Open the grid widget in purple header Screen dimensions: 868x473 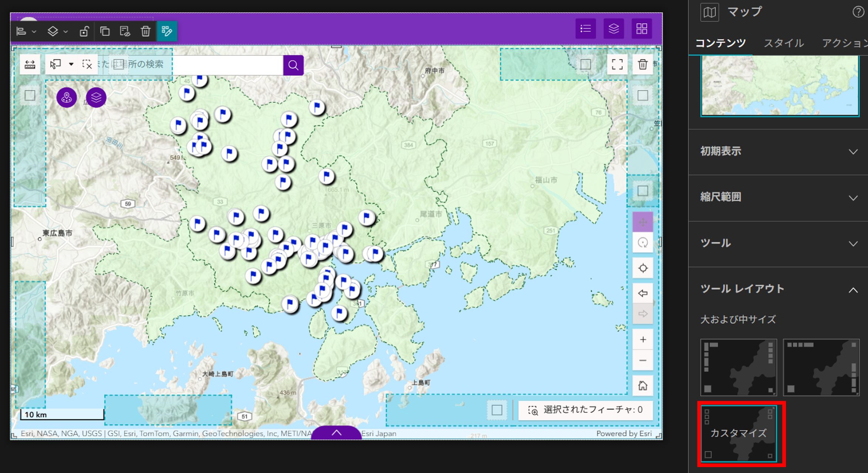pos(641,29)
